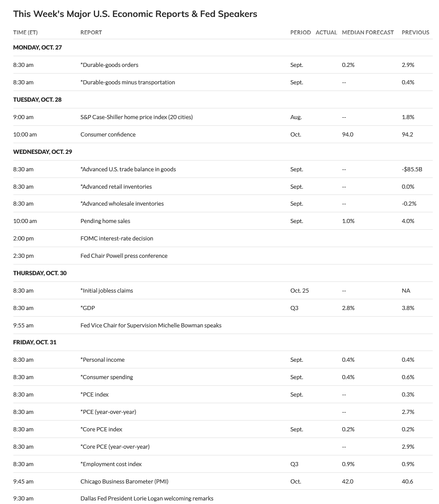Click the Initial jobless claims report
This screenshot has width=439, height=504.
[107, 290]
